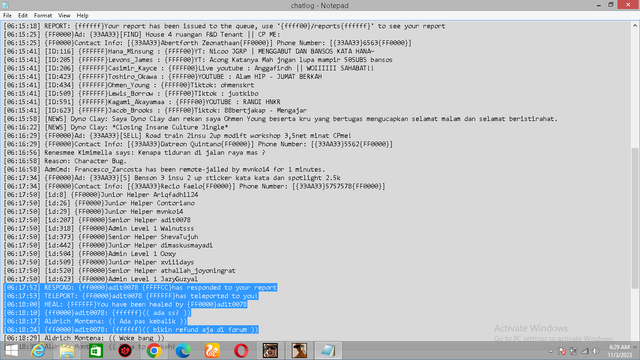Open the cowboy hat character game icon
The height and width of the screenshot is (360, 640).
tap(299, 351)
